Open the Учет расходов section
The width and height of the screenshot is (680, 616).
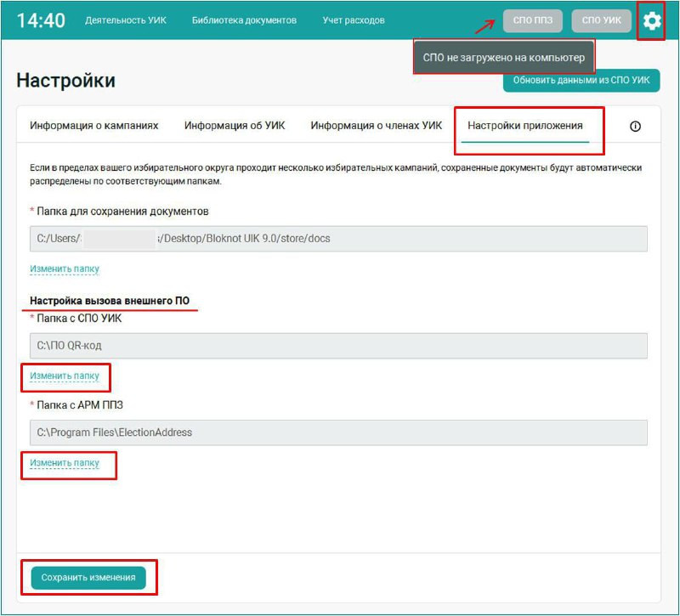tap(354, 20)
